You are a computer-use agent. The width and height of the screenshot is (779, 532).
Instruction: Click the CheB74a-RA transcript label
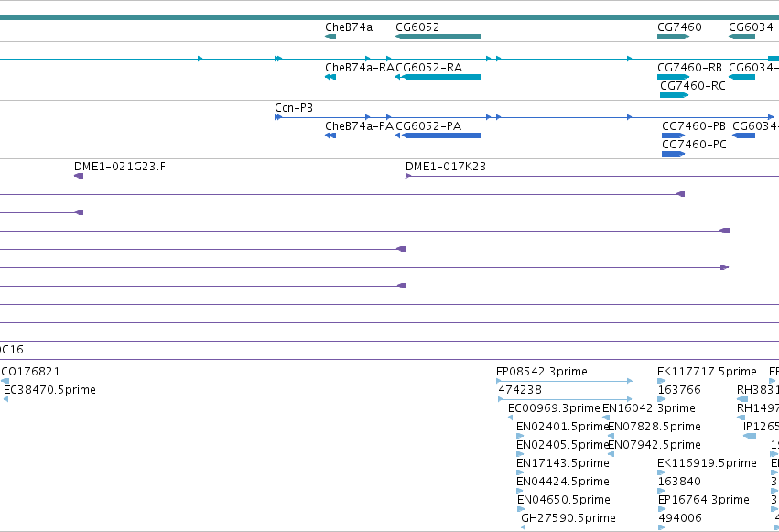point(360,68)
